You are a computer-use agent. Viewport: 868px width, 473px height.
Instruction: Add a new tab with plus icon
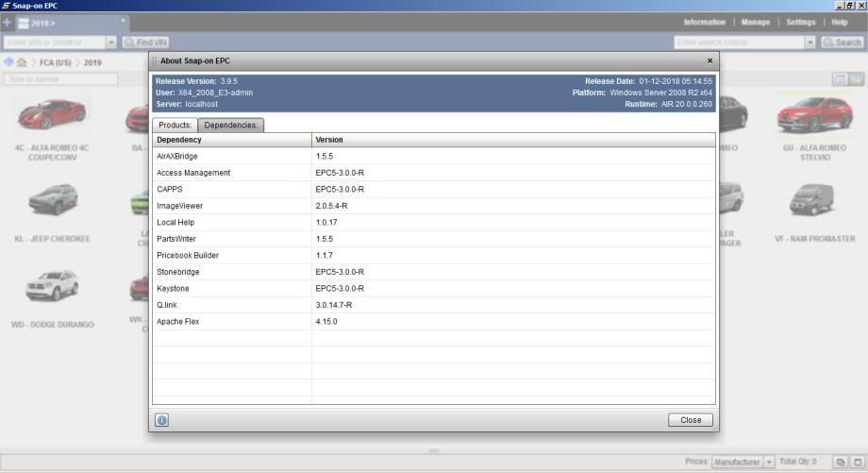tap(7, 23)
